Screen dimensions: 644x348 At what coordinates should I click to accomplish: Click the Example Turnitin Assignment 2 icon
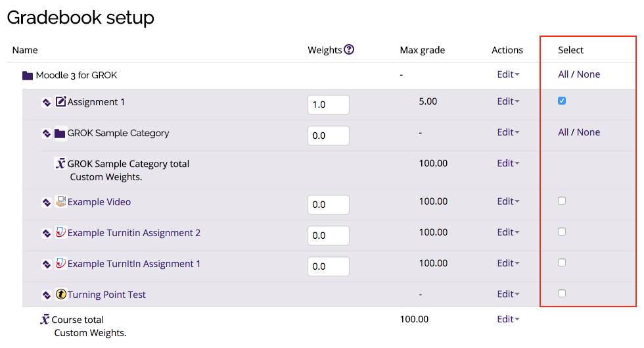[60, 232]
